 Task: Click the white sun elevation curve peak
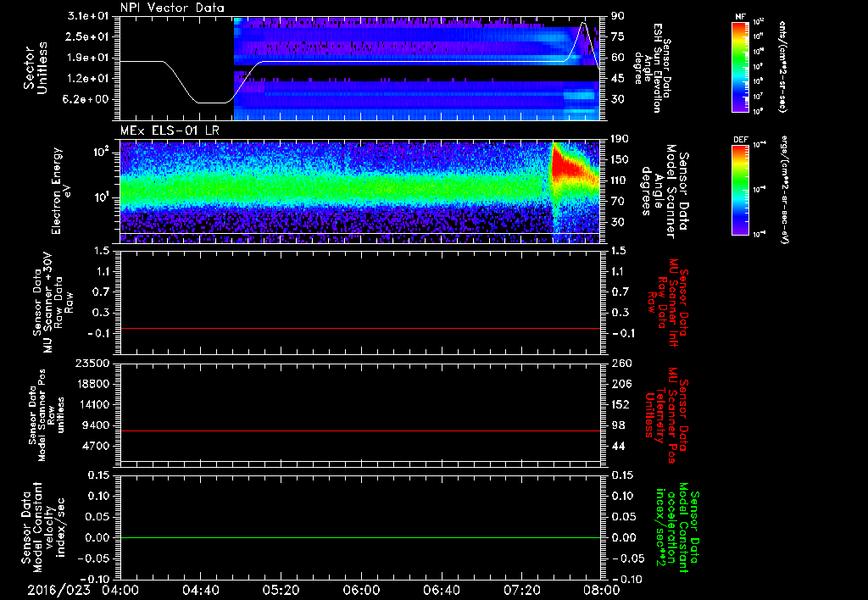tap(583, 23)
